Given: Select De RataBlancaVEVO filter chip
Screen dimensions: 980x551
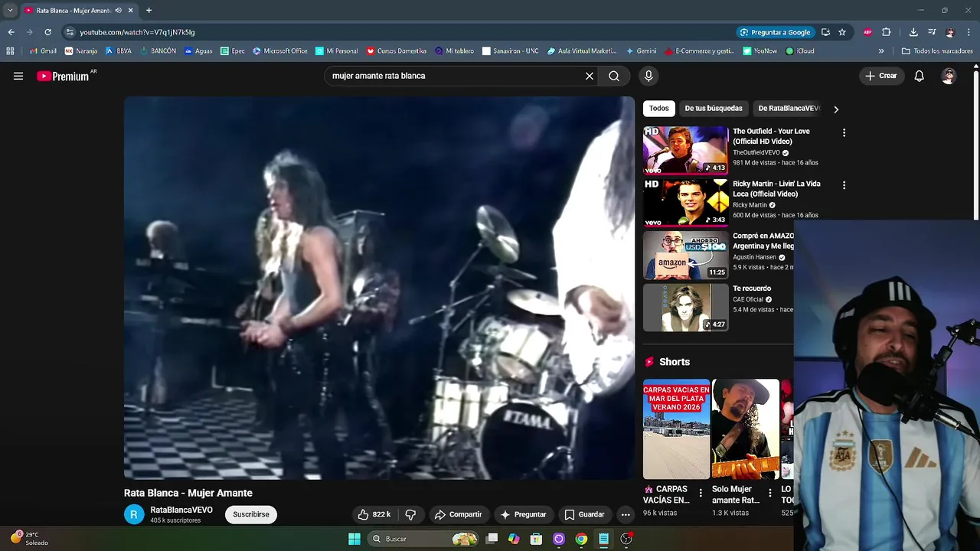Looking at the screenshot, I should tap(789, 109).
